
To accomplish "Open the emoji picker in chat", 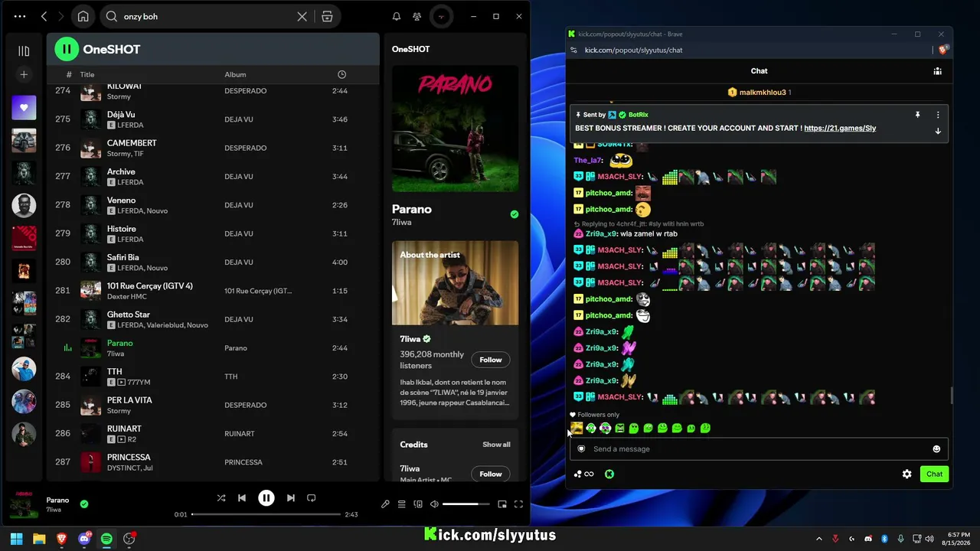I will point(936,449).
